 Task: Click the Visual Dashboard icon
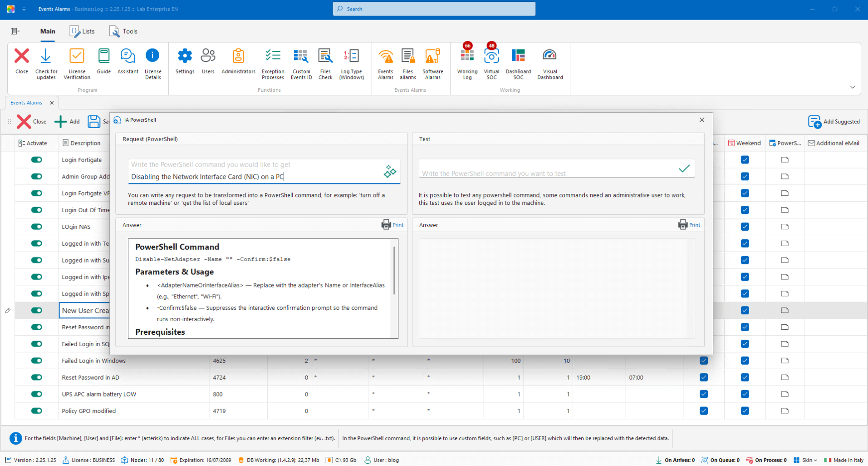(x=549, y=64)
